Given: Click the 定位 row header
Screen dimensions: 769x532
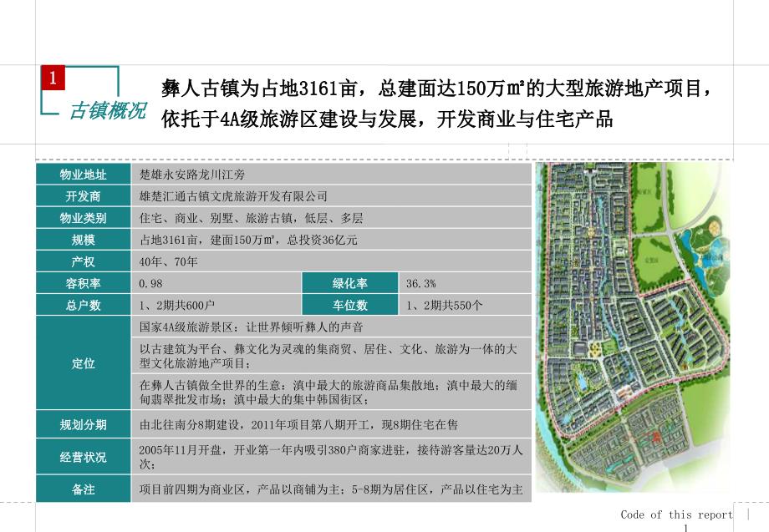Looking at the screenshot, I should click(x=83, y=363).
